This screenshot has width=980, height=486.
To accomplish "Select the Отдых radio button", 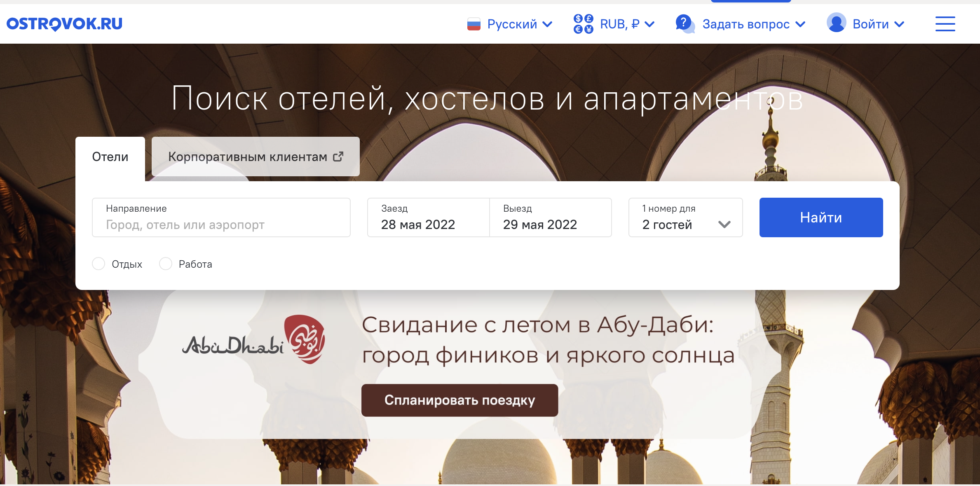I will tap(98, 264).
